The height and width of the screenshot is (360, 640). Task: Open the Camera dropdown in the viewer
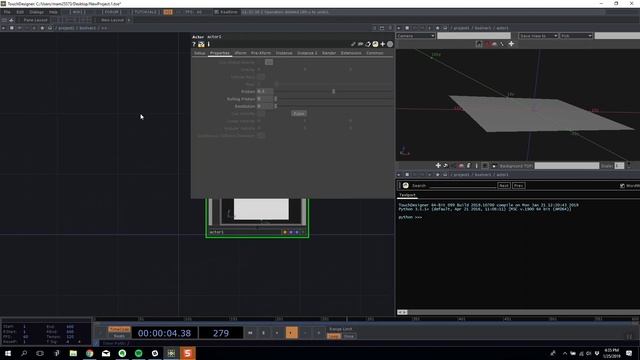click(x=416, y=36)
